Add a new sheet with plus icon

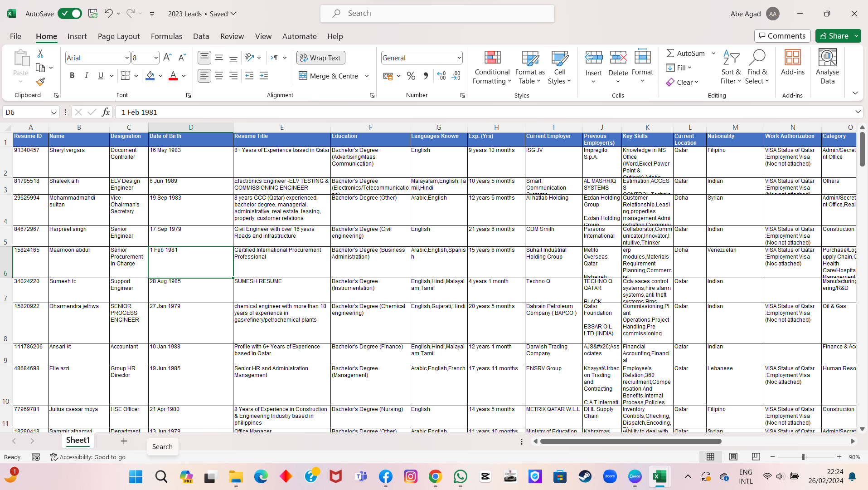(124, 441)
